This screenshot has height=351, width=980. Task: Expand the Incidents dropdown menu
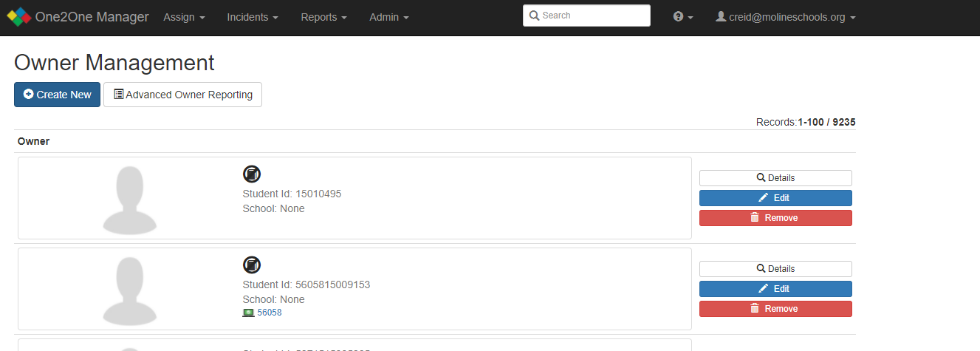(253, 17)
